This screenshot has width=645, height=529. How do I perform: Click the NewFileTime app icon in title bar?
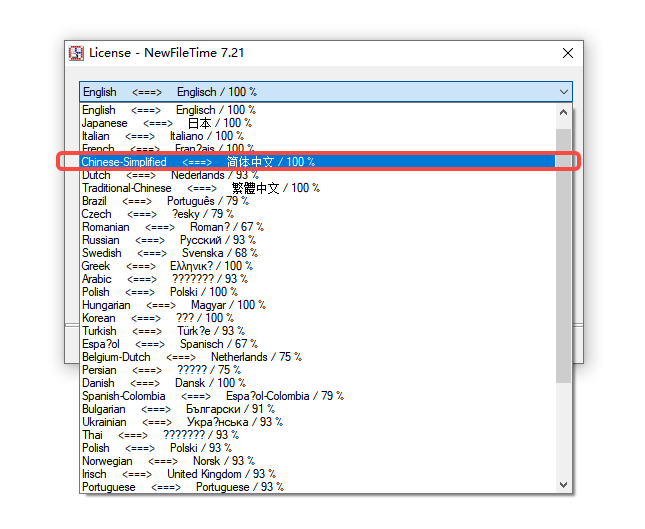tap(75, 53)
